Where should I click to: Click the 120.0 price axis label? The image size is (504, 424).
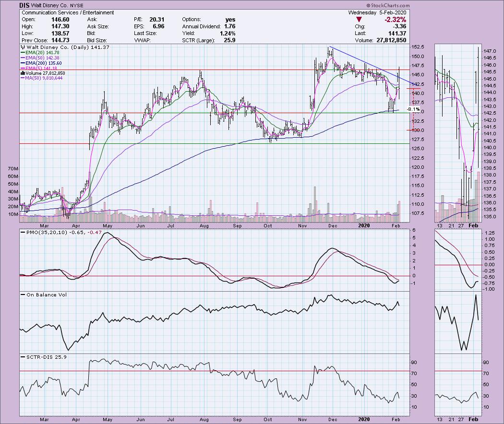point(418,167)
